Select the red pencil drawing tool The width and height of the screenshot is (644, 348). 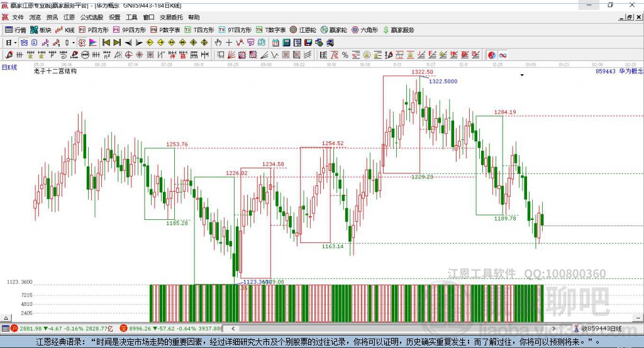9,55
